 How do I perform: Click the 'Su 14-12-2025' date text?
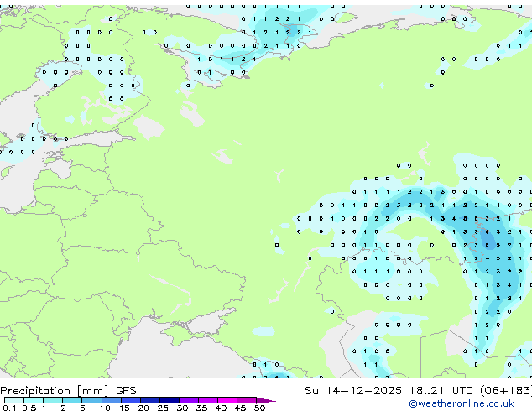point(353,391)
